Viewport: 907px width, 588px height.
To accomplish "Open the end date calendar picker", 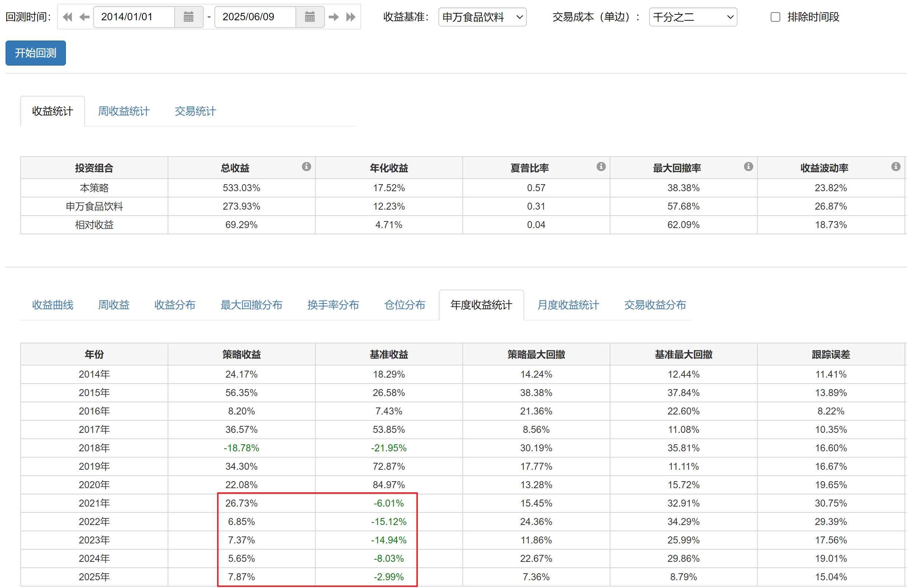I will click(310, 17).
